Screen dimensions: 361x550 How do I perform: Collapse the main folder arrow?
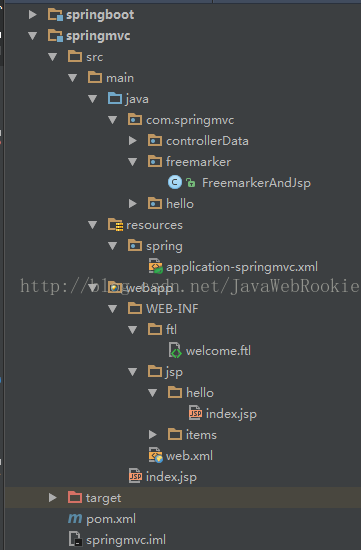tap(73, 78)
